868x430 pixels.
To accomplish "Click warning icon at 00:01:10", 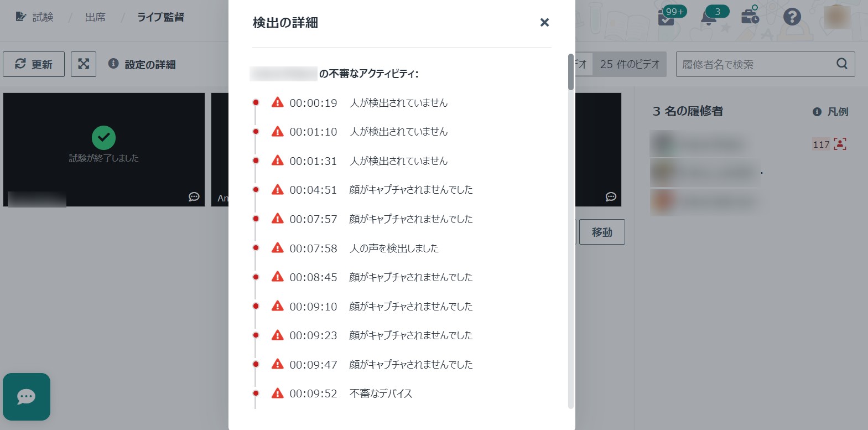I will click(x=278, y=131).
